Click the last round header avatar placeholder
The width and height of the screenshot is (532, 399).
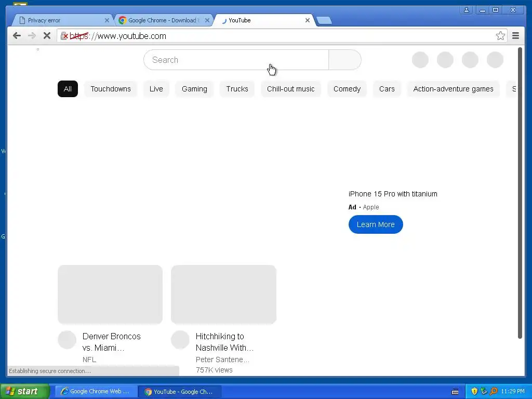click(x=495, y=60)
